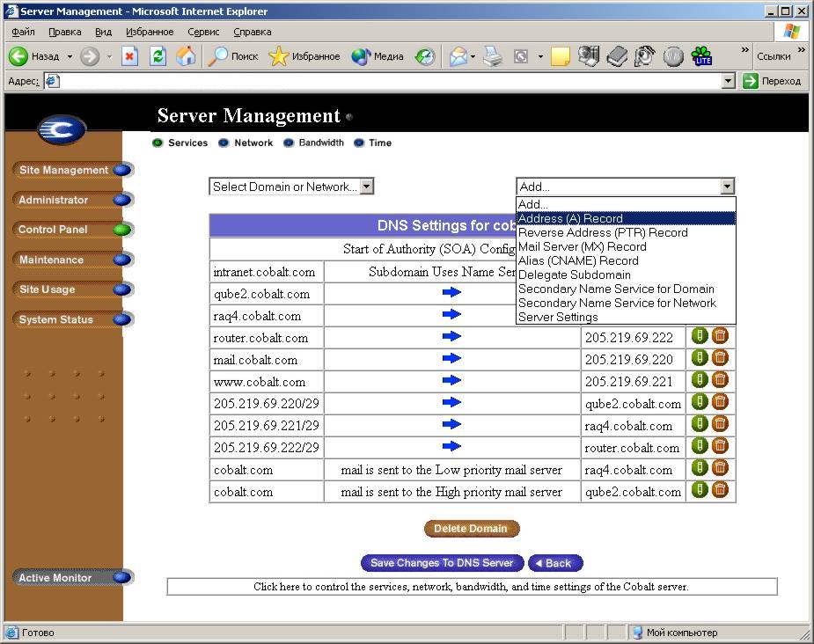814x644 pixels.
Task: Click Save Changes To DNS Server
Action: tap(442, 563)
